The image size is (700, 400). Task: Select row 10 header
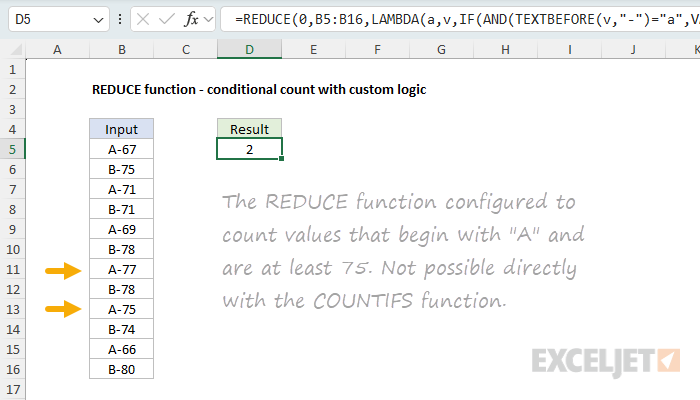[12, 249]
